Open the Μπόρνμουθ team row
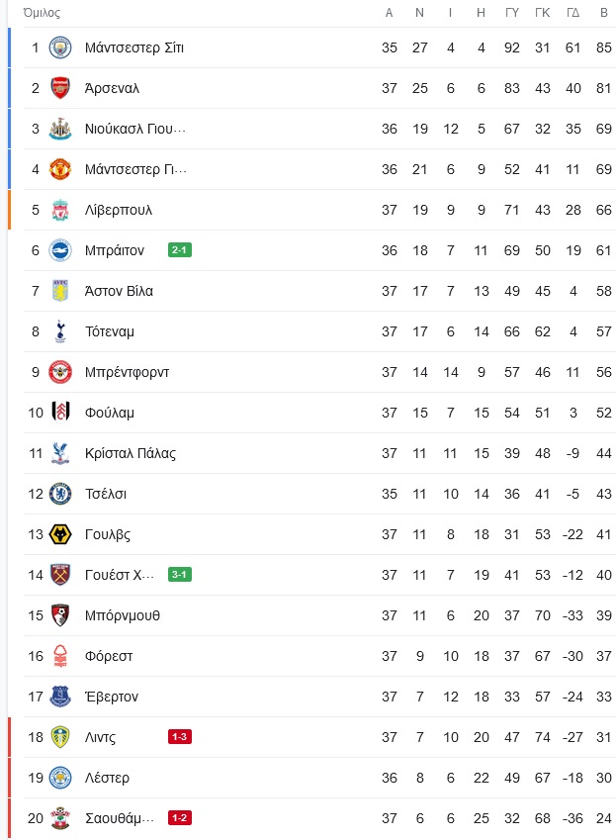 pos(319,615)
